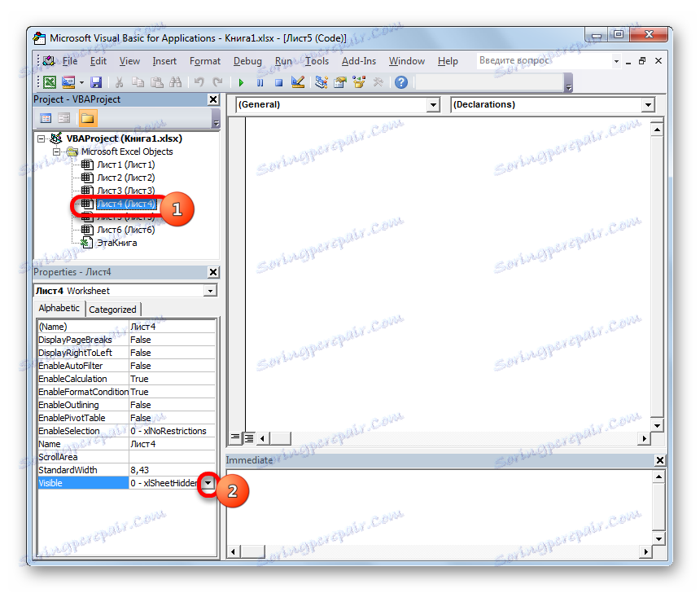Select the EnableSelection property row
The width and height of the screenshot is (700, 593).
[x=127, y=431]
